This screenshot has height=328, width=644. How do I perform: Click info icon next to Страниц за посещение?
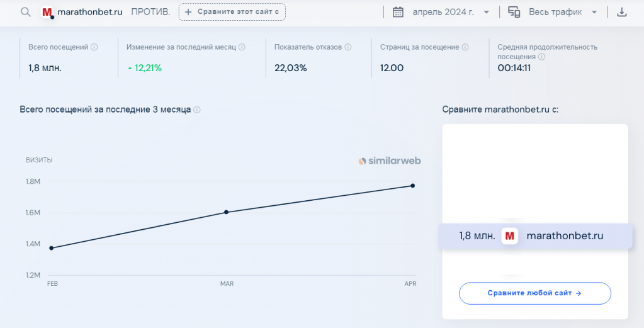click(465, 47)
